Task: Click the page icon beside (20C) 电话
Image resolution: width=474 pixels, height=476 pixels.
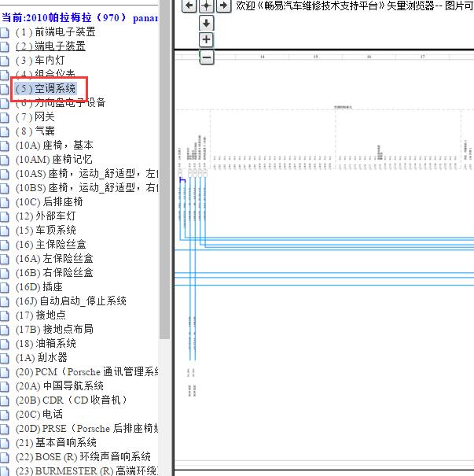Action: 4,415
